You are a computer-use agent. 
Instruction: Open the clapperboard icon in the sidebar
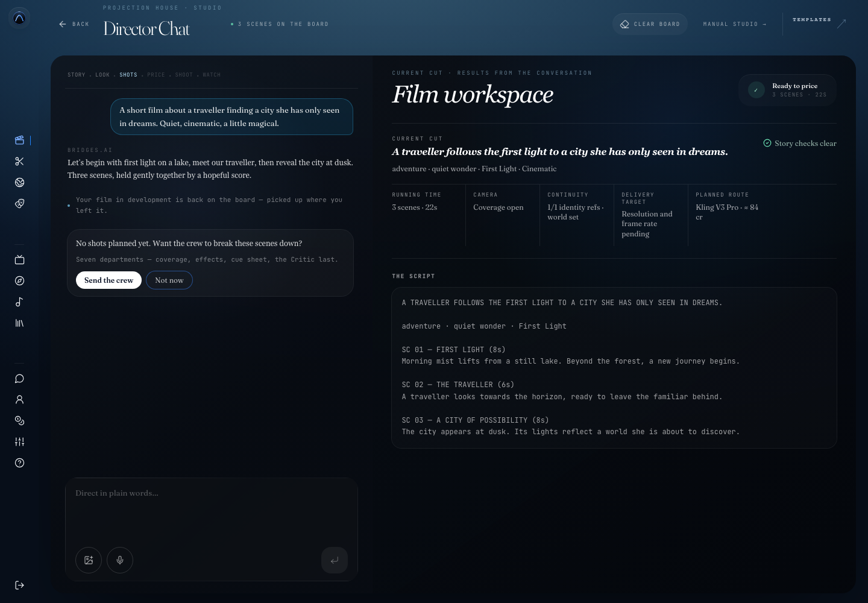coord(19,140)
